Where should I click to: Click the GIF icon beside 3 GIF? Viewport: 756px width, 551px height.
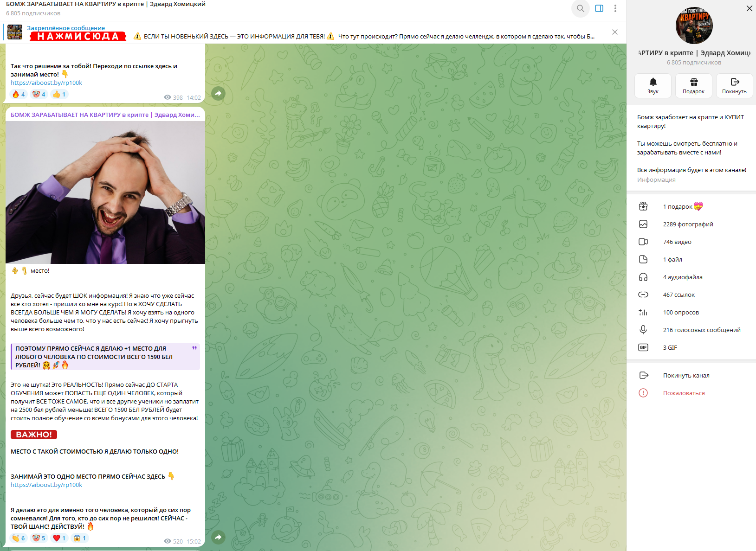[x=643, y=347]
